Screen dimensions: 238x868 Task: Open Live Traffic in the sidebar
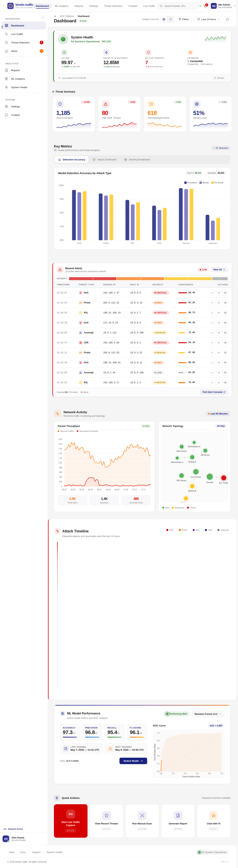24,34
